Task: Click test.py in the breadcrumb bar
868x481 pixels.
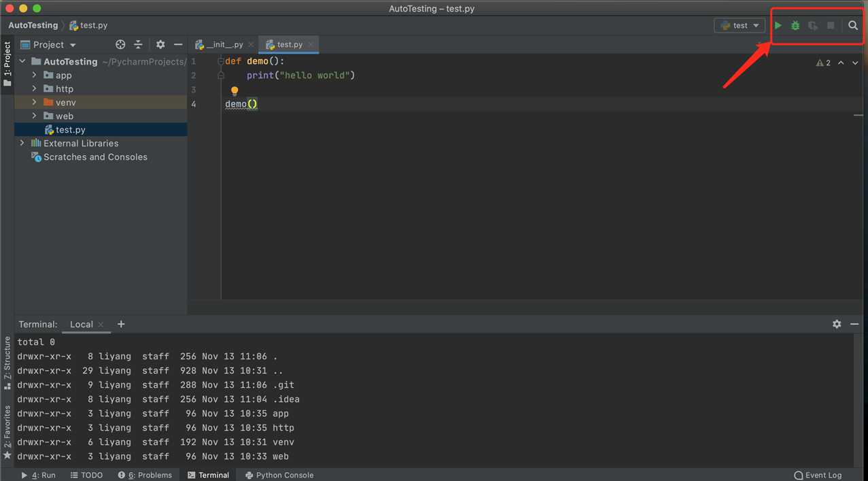Action: click(88, 25)
